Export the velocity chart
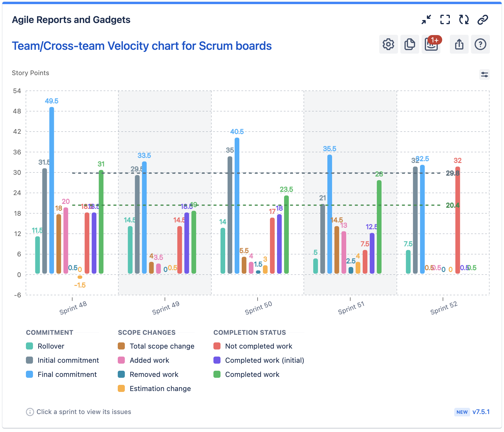Screen dimensions: 504x432 459,44
